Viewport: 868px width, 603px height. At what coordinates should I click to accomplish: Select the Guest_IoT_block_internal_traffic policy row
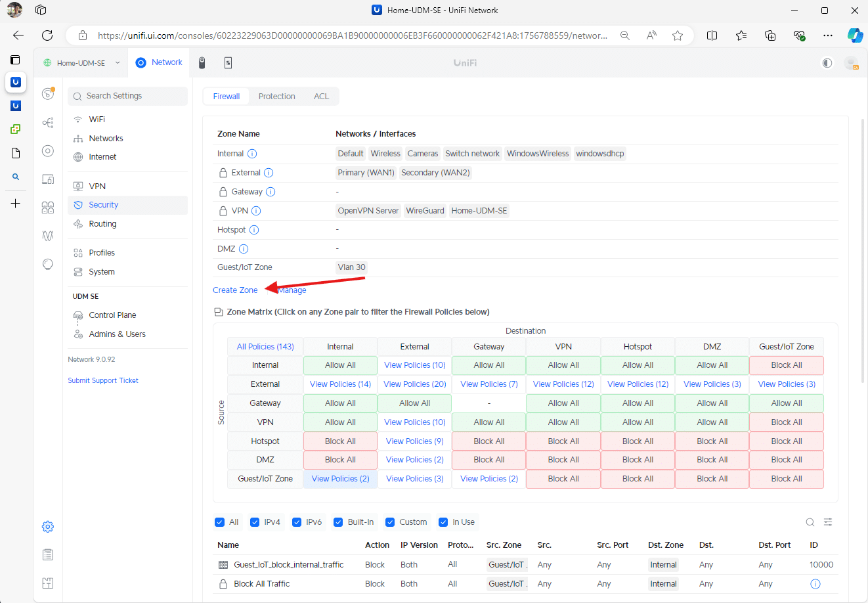tap(526, 565)
